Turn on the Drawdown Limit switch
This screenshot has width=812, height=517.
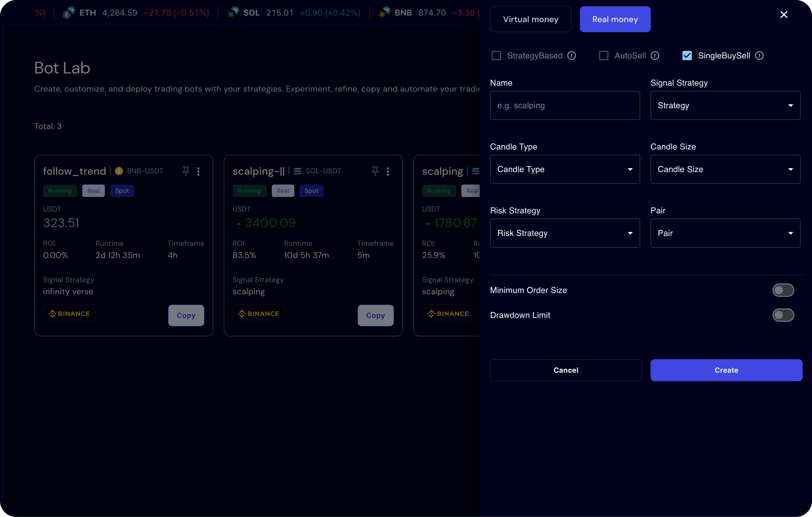pos(783,315)
